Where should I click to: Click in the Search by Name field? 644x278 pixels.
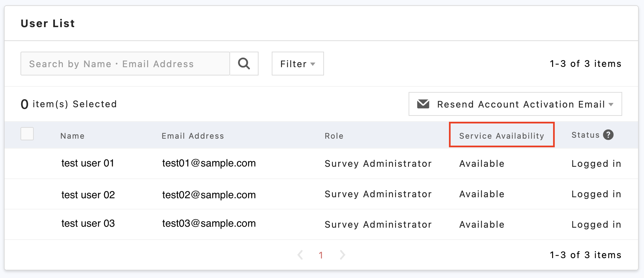(x=125, y=64)
